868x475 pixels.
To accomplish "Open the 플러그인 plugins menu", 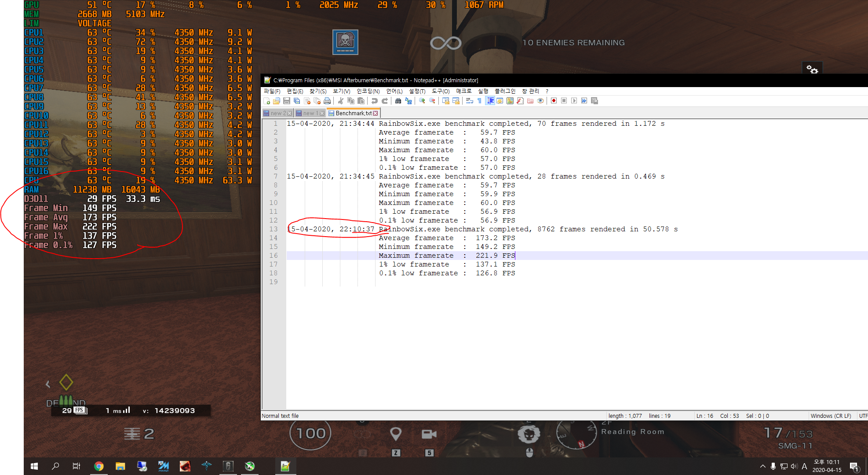I will click(505, 91).
